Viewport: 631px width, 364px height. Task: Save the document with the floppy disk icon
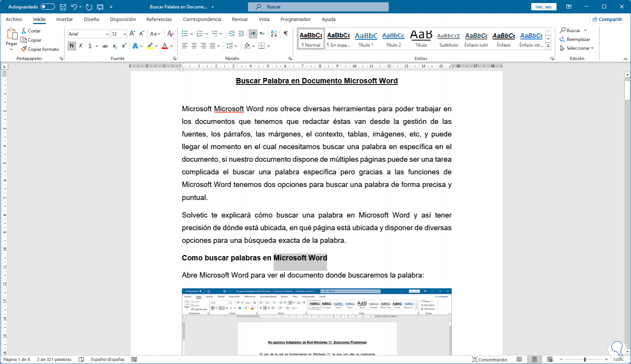[x=63, y=7]
